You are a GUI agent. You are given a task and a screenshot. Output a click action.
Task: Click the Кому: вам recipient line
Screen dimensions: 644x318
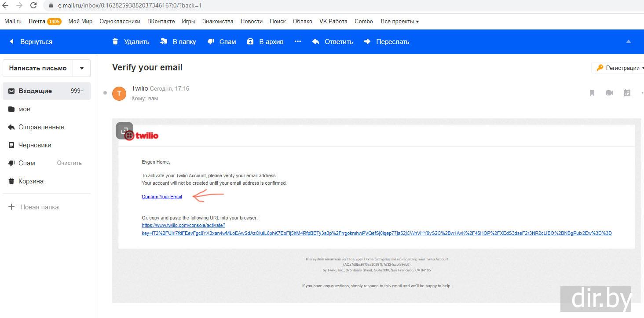[x=145, y=99]
